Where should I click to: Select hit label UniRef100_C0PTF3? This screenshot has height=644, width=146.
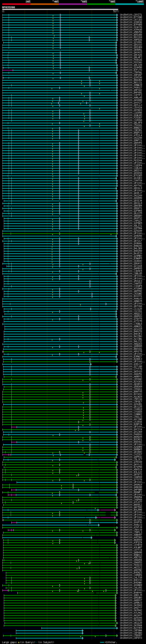pos(131,95)
